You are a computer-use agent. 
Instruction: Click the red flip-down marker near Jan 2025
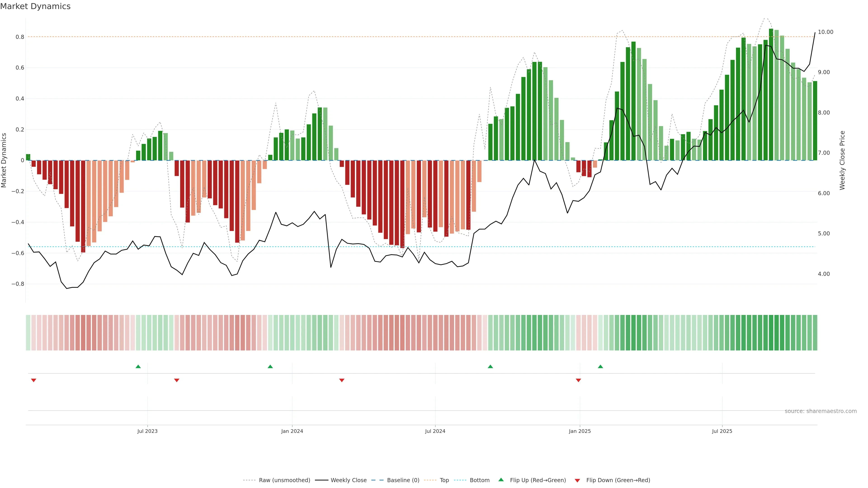pos(579,380)
